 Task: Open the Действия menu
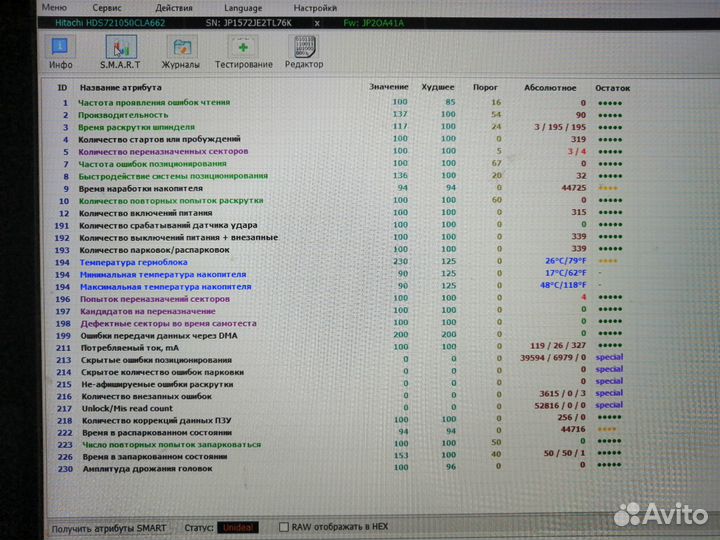(174, 6)
